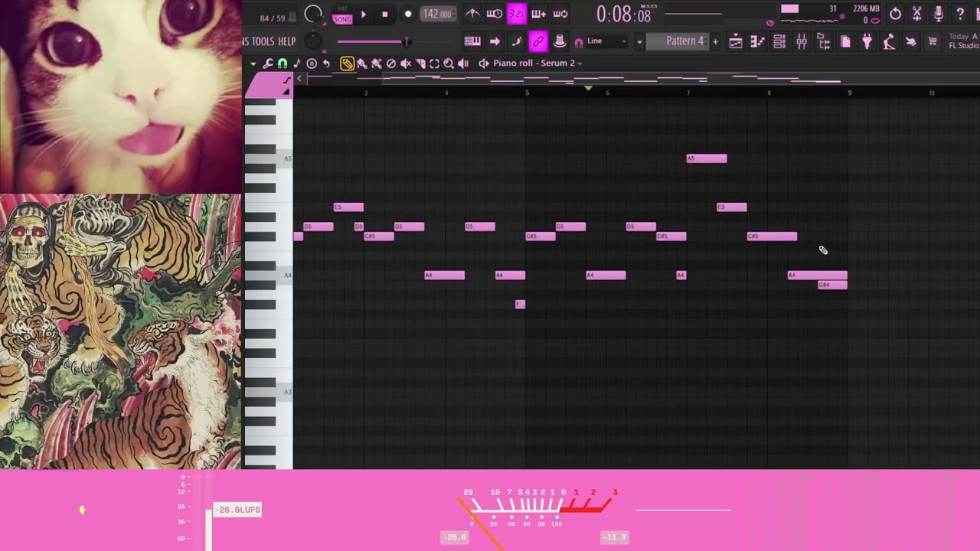Click the tempo tapper lamp icon
The width and height of the screenshot is (980, 551).
pyautogui.click(x=889, y=42)
